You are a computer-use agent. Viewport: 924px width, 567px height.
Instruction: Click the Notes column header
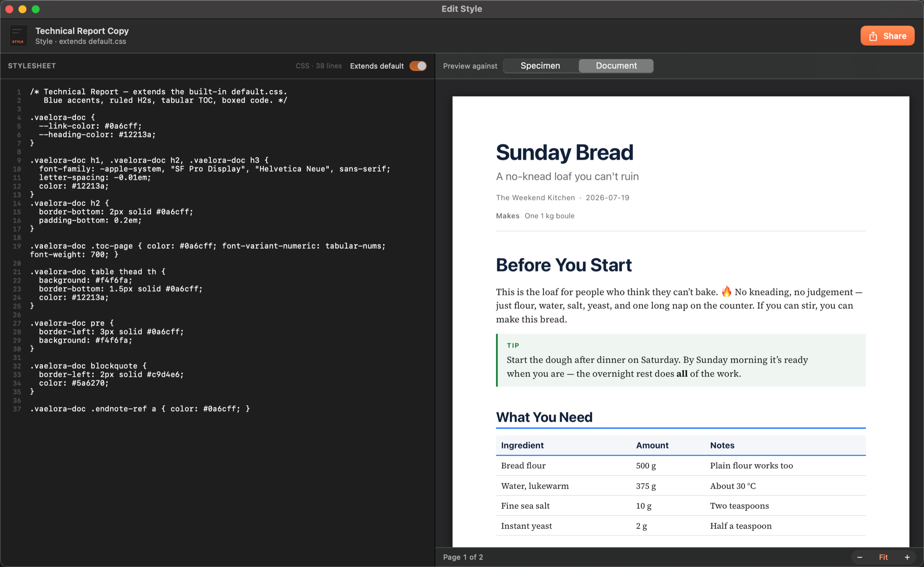click(x=722, y=445)
